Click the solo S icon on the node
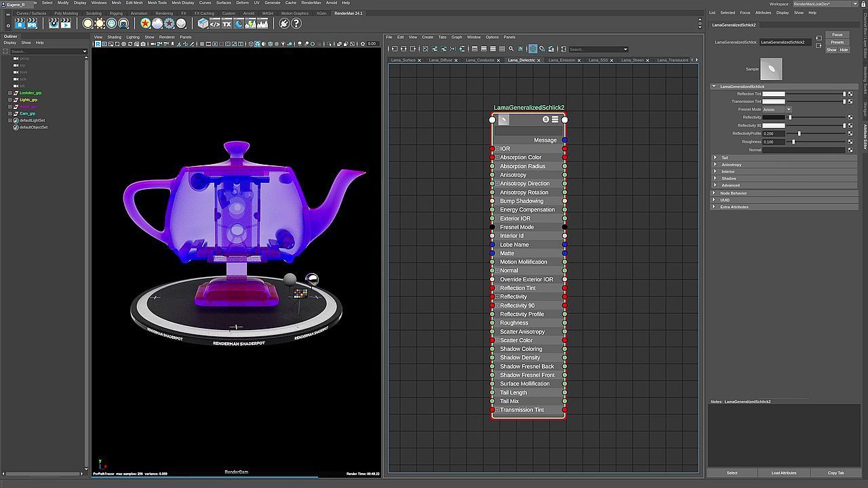The height and width of the screenshot is (488, 868). [x=546, y=119]
